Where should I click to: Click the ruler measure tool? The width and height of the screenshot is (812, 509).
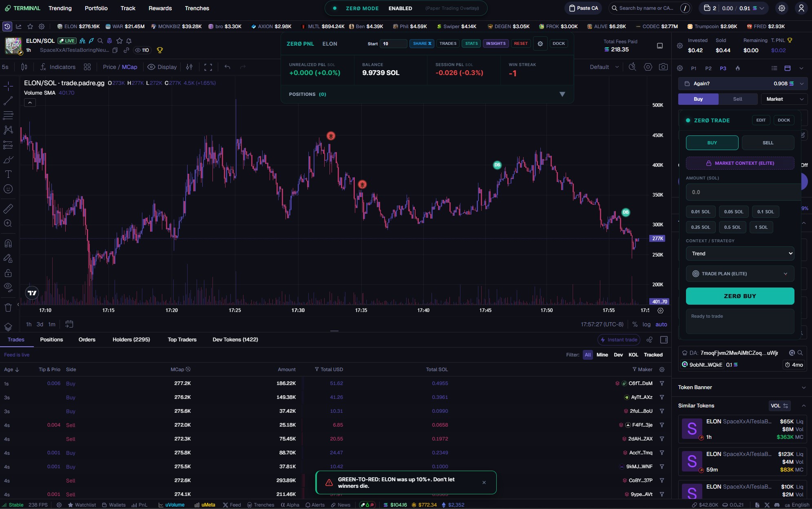pyautogui.click(x=8, y=209)
